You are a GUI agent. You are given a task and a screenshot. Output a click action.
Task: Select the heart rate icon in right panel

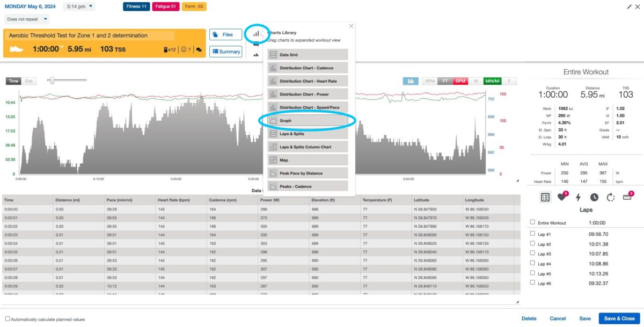[x=562, y=197]
